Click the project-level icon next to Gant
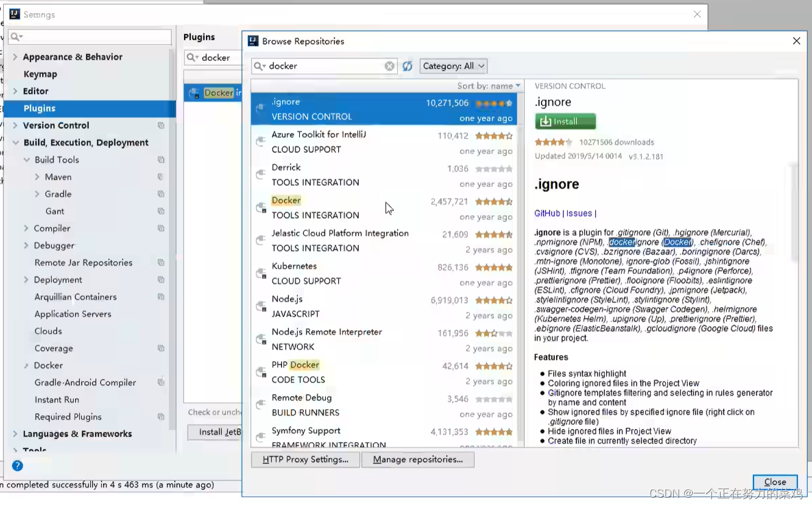The image size is (812, 505). point(161,211)
